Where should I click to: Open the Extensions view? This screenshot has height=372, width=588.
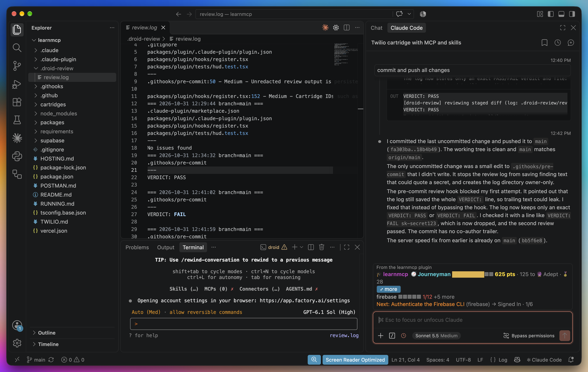coord(17,102)
